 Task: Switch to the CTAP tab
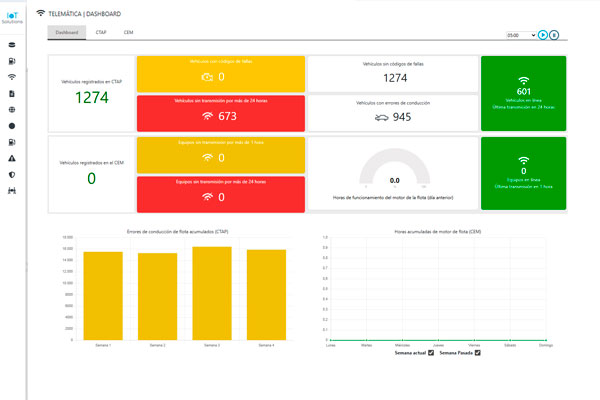pyautogui.click(x=101, y=33)
